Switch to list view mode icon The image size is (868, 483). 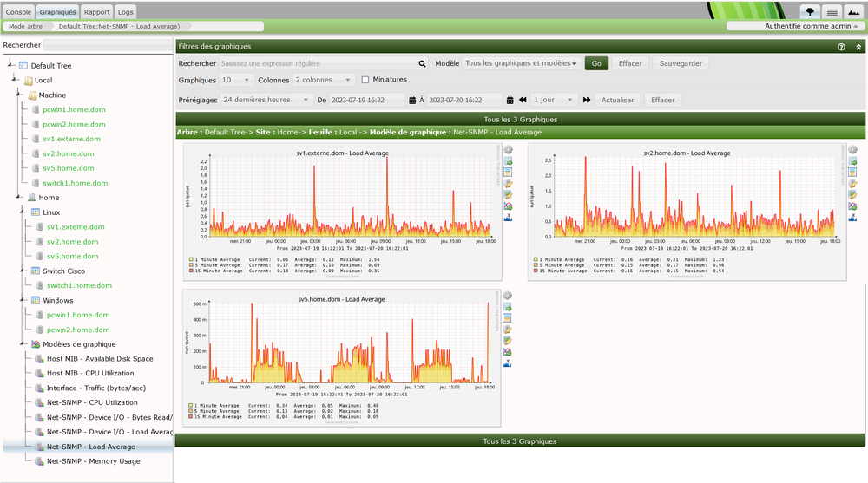[832, 11]
